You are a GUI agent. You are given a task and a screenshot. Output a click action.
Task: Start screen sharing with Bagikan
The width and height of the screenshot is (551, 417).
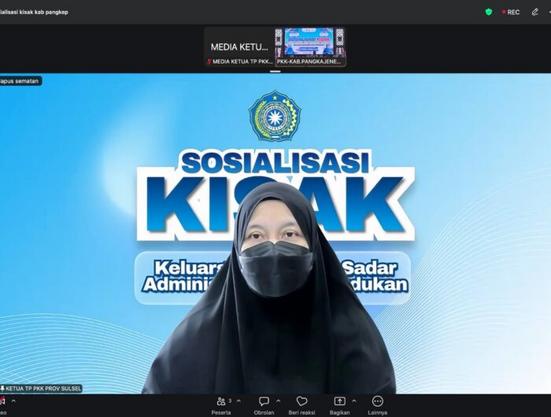(339, 405)
